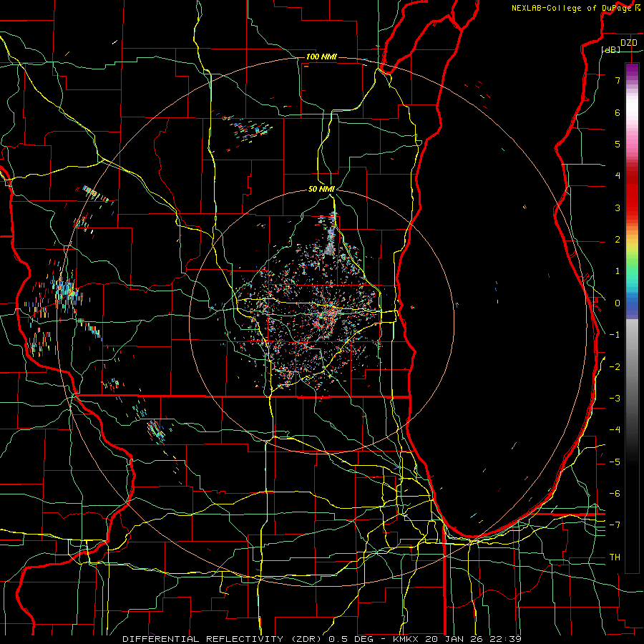Screen dimensions: 644x644
Task: Click the -1 value on color scale
Action: 615,335
